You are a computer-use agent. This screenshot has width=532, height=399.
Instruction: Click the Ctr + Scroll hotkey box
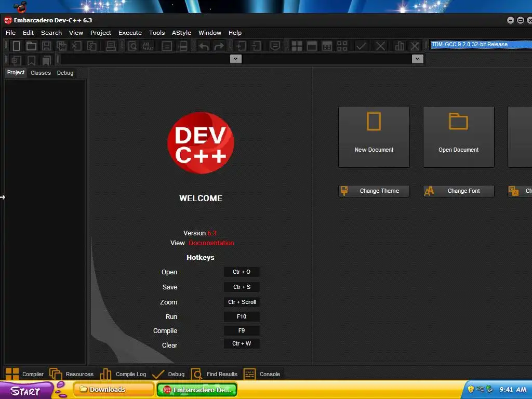pos(242,302)
